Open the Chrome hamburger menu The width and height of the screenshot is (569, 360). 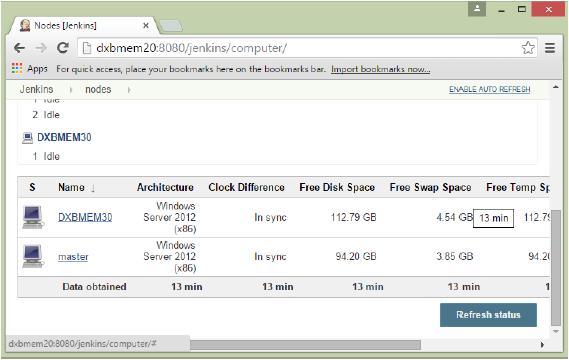point(550,48)
